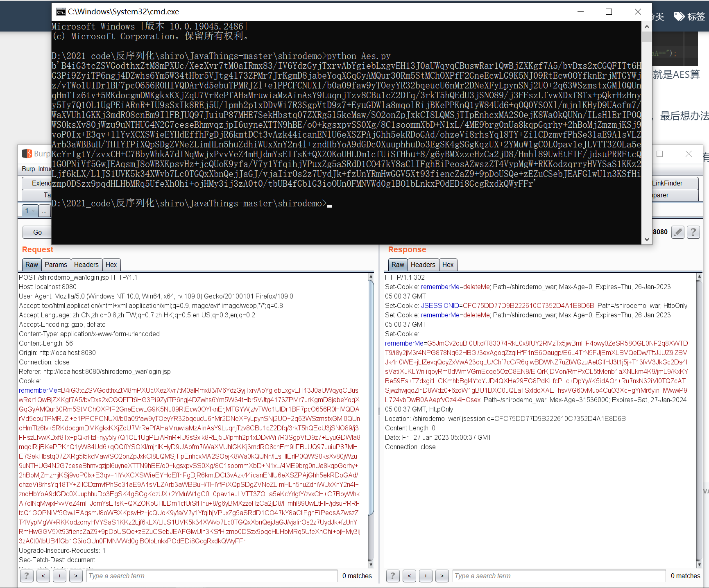The width and height of the screenshot is (709, 588).
Task: Click plus options button in response search
Action: pos(426,576)
